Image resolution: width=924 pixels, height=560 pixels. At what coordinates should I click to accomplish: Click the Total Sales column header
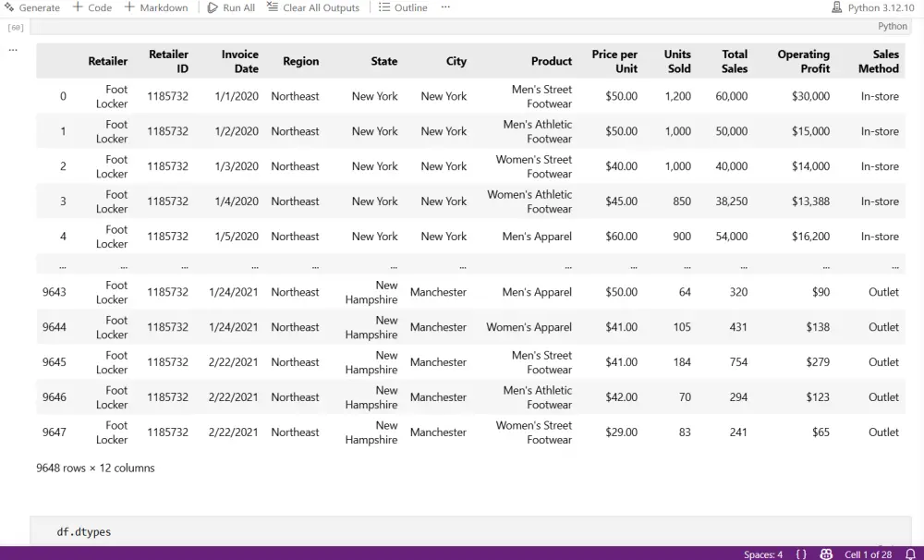point(735,61)
